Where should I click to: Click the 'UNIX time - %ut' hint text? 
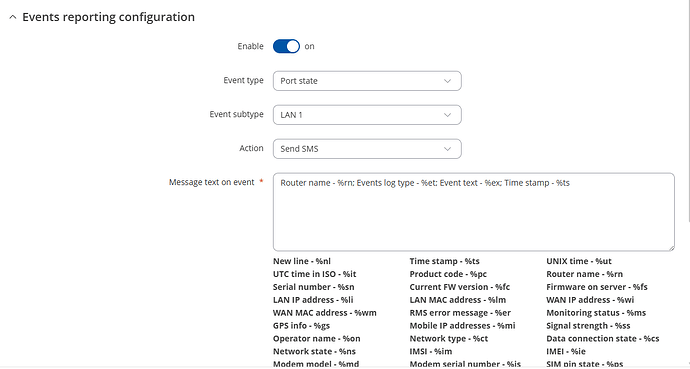pos(579,261)
